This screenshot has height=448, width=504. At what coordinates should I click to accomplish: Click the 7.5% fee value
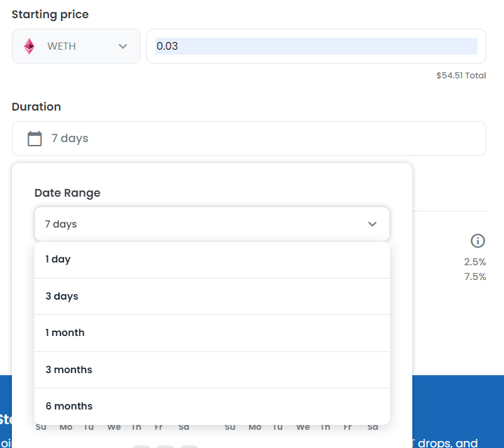coord(475,276)
